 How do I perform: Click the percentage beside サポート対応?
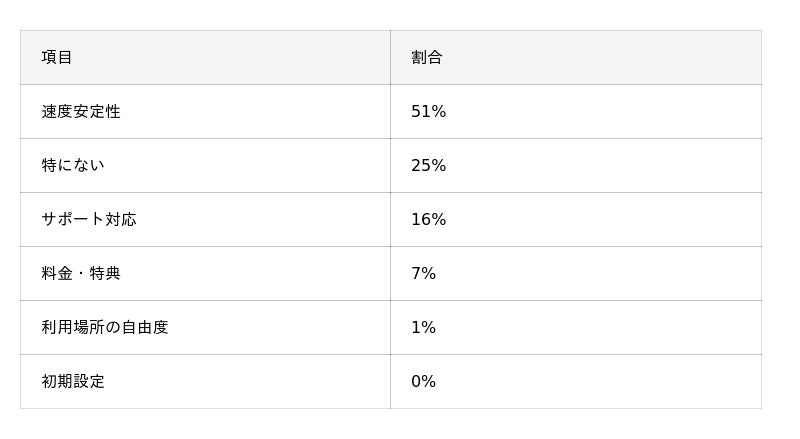(x=428, y=219)
